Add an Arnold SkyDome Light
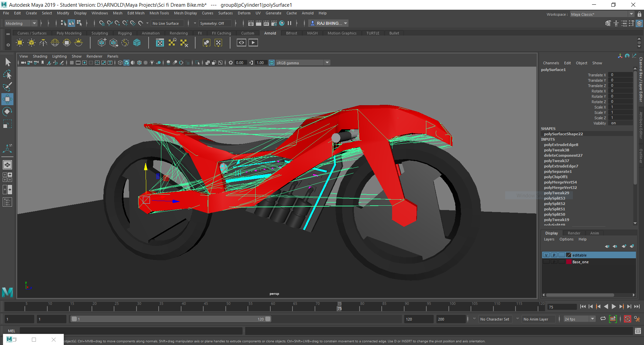This screenshot has width=644, height=345. tap(55, 43)
